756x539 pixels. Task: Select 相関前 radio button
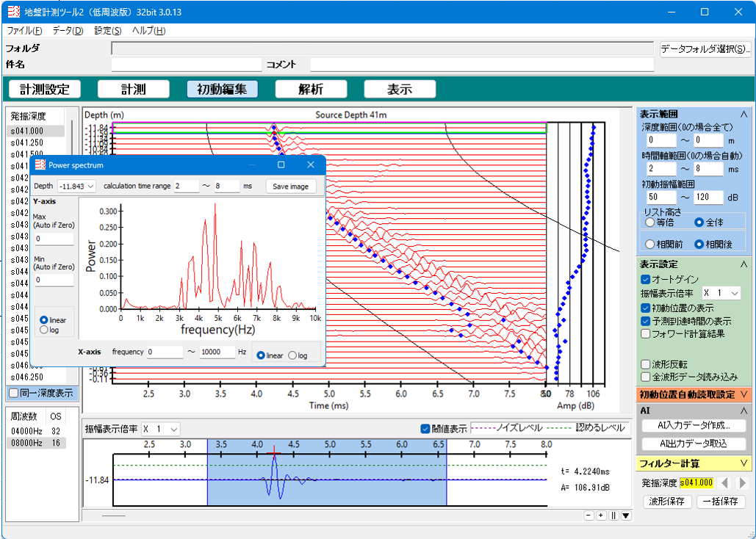pyautogui.click(x=650, y=245)
